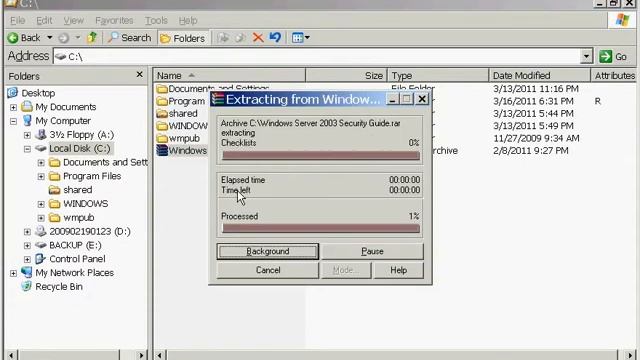This screenshot has height=360, width=640.
Task: Open the Help menu
Action: (188, 20)
